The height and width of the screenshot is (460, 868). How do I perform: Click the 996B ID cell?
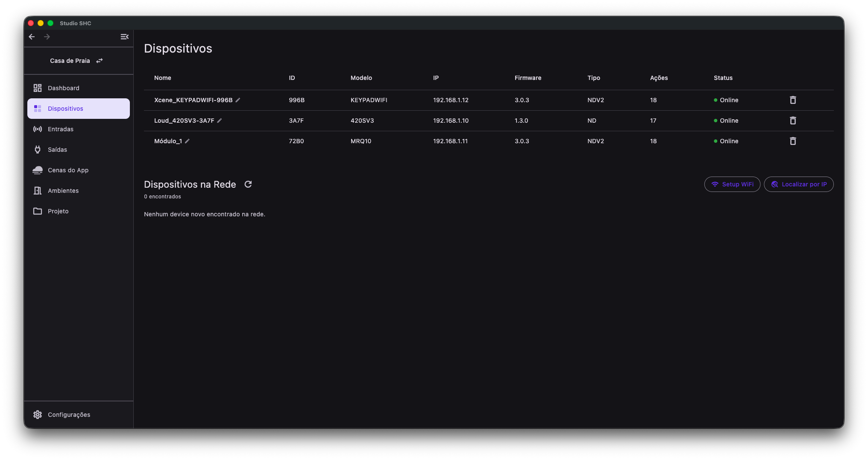pos(296,100)
